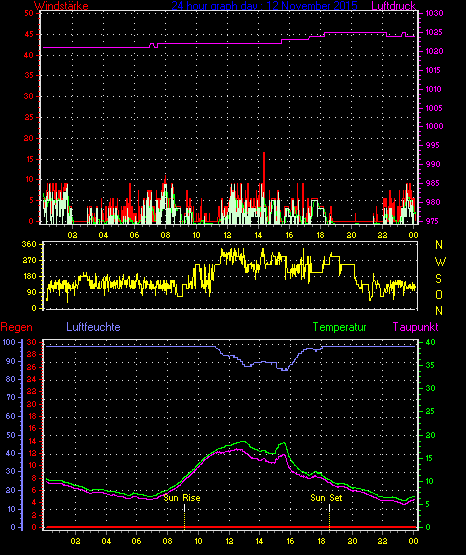This screenshot has width=466, height=555.
Task: Click the blue 50 on the humidity axis
Action: pyautogui.click(x=11, y=435)
